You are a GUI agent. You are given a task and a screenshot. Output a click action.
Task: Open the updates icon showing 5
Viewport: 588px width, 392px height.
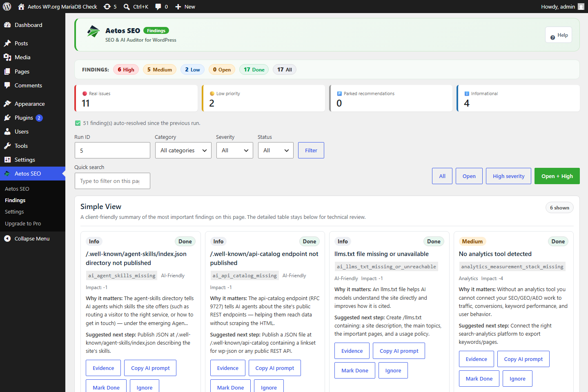click(x=107, y=7)
